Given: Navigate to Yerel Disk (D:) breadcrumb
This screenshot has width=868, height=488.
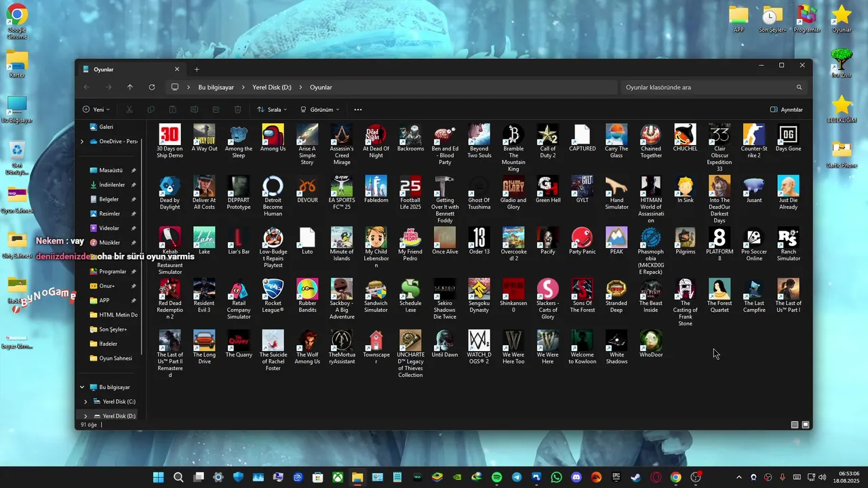Looking at the screenshot, I should pyautogui.click(x=272, y=87).
